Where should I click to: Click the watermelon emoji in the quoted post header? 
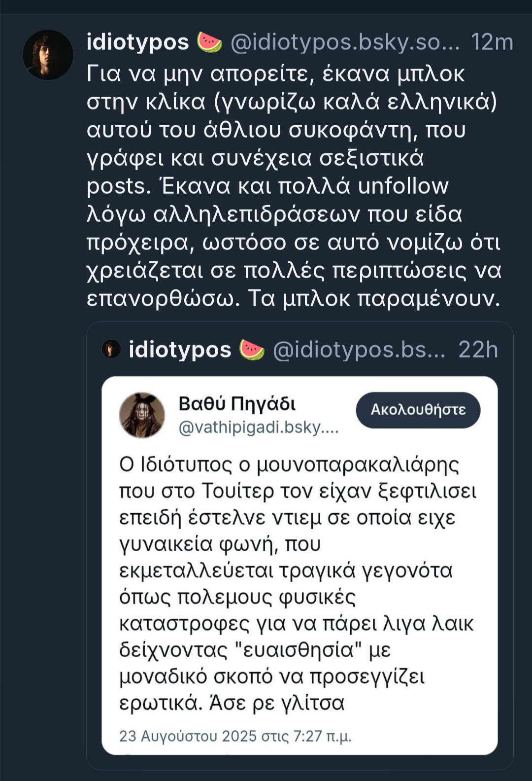[x=252, y=350]
